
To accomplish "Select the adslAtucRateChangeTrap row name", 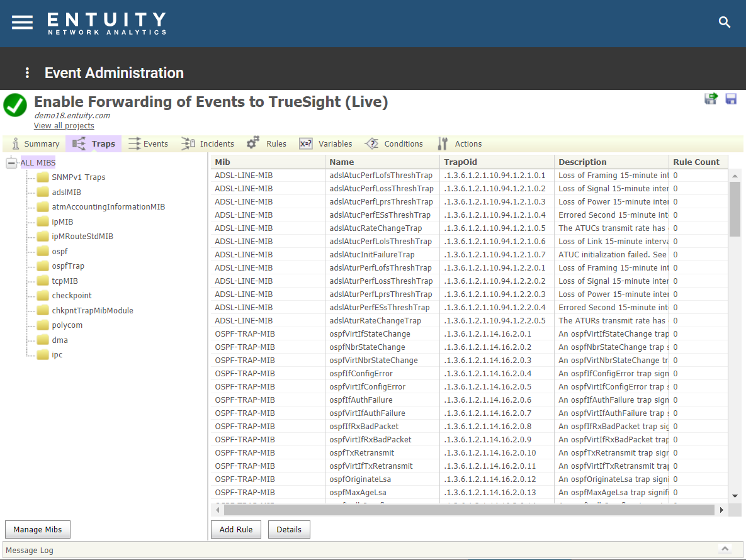I will 375,228.
